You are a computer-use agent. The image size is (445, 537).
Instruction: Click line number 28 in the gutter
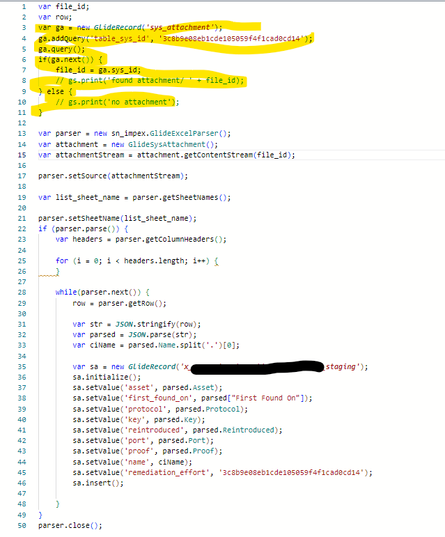tap(22, 292)
